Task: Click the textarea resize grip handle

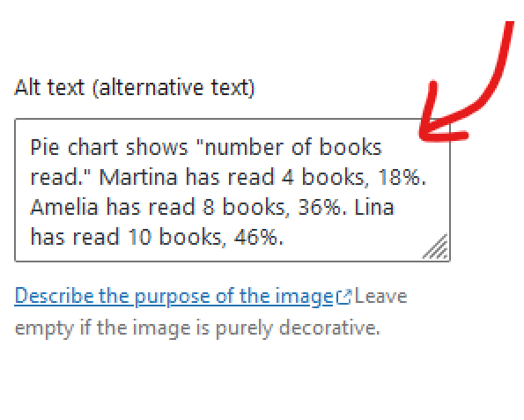Action: point(435,247)
